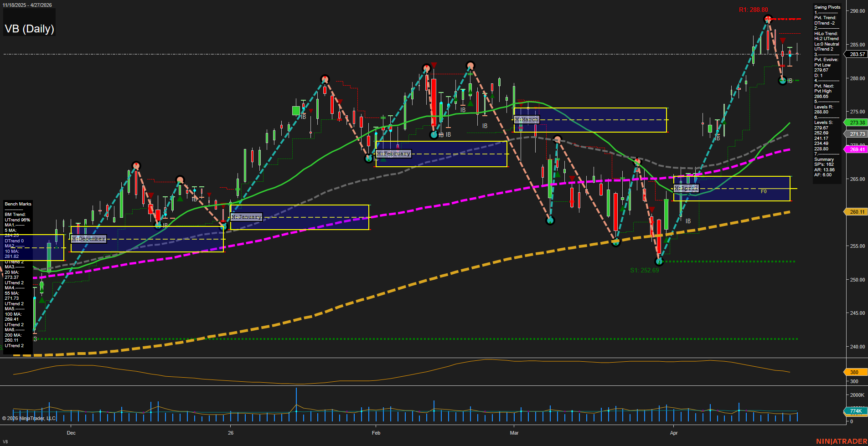Click the M:December monthly label

pos(88,239)
